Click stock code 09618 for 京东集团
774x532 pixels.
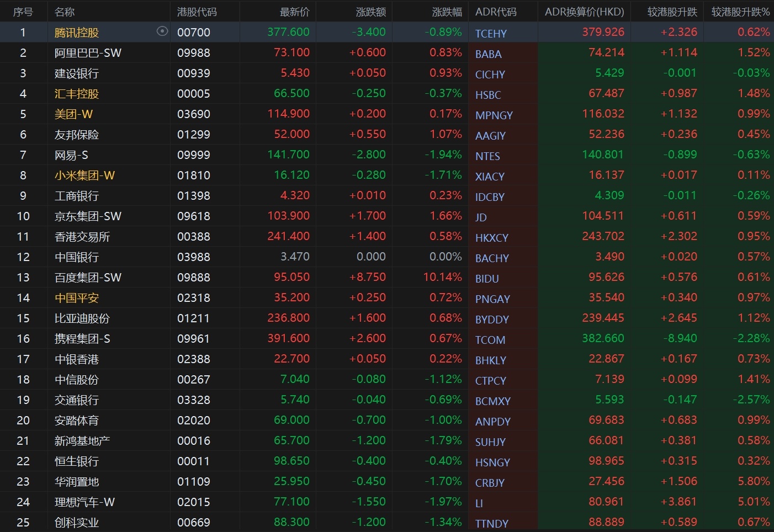[x=193, y=216]
